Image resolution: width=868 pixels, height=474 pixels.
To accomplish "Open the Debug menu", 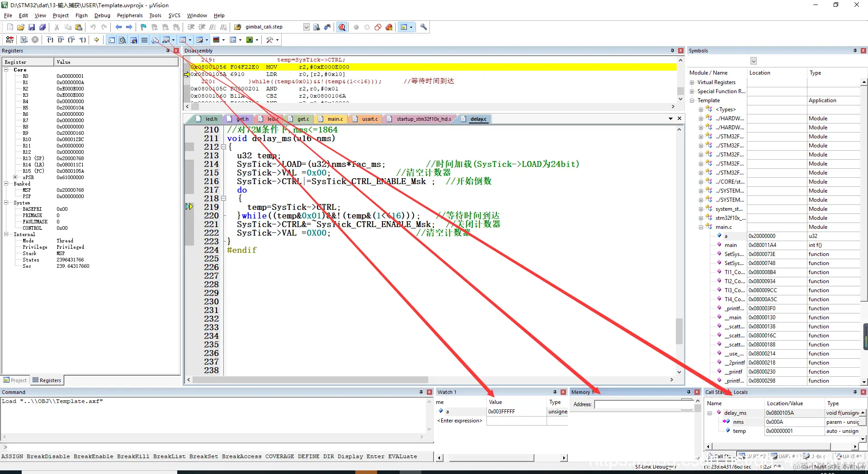I will click(102, 15).
